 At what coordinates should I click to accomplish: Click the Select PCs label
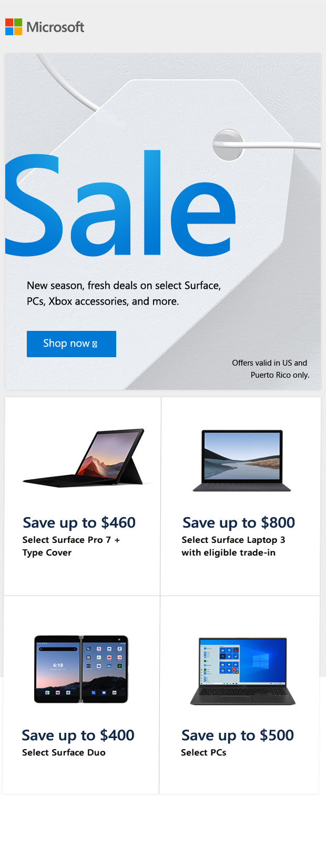203,753
